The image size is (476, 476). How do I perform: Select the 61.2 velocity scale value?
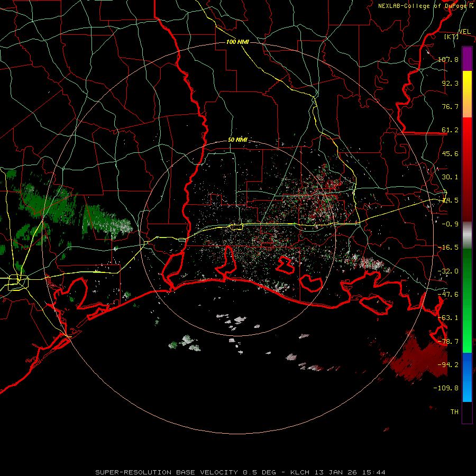[x=450, y=130]
